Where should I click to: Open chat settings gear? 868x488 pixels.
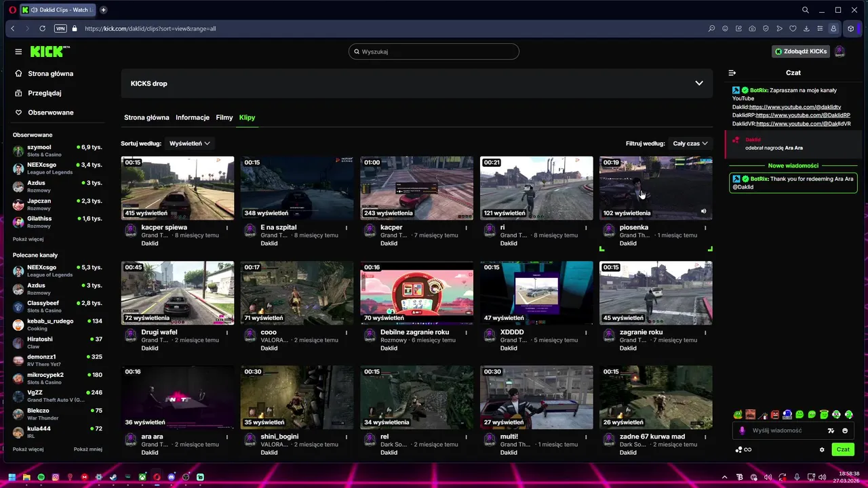point(822,449)
